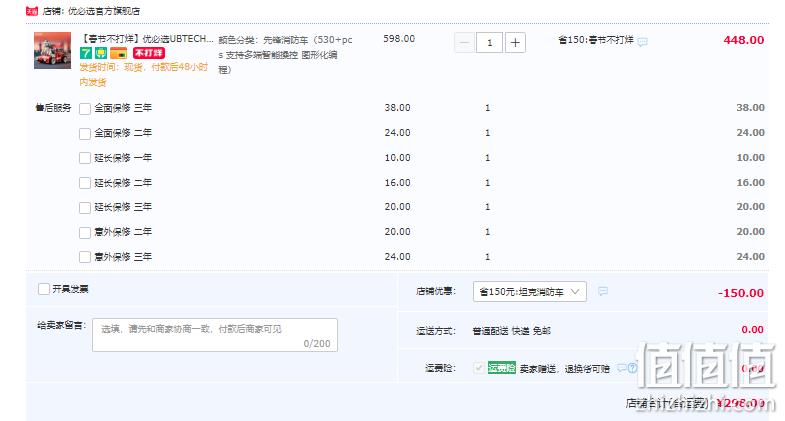The image size is (785, 421).
Task: Check the 意外保修 二年 warranty option
Action: pos(85,232)
